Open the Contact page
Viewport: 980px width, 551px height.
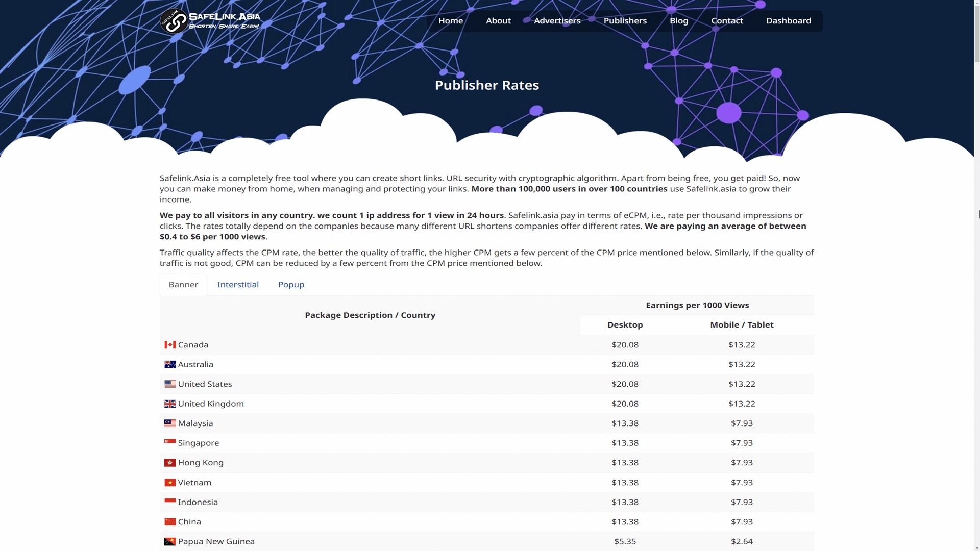coord(727,21)
